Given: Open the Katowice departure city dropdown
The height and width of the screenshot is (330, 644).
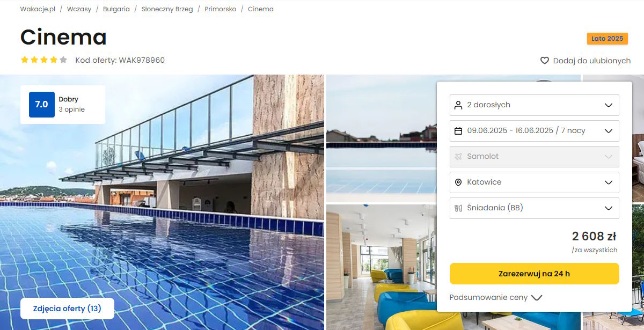Looking at the screenshot, I should click(535, 182).
